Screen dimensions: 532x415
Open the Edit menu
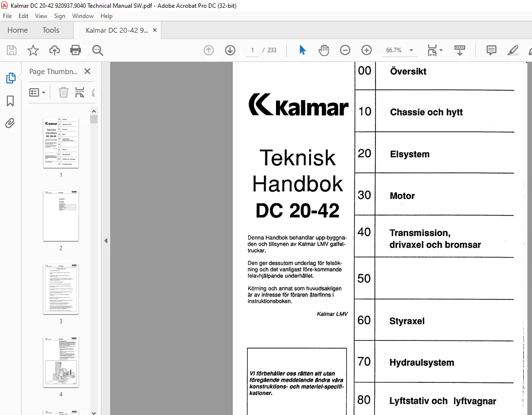23,16
